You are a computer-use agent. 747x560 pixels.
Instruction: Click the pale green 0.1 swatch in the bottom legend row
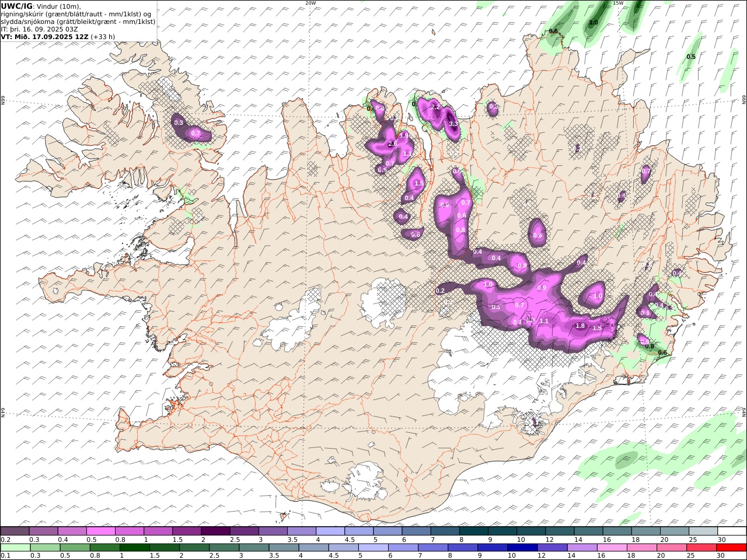pos(15,548)
